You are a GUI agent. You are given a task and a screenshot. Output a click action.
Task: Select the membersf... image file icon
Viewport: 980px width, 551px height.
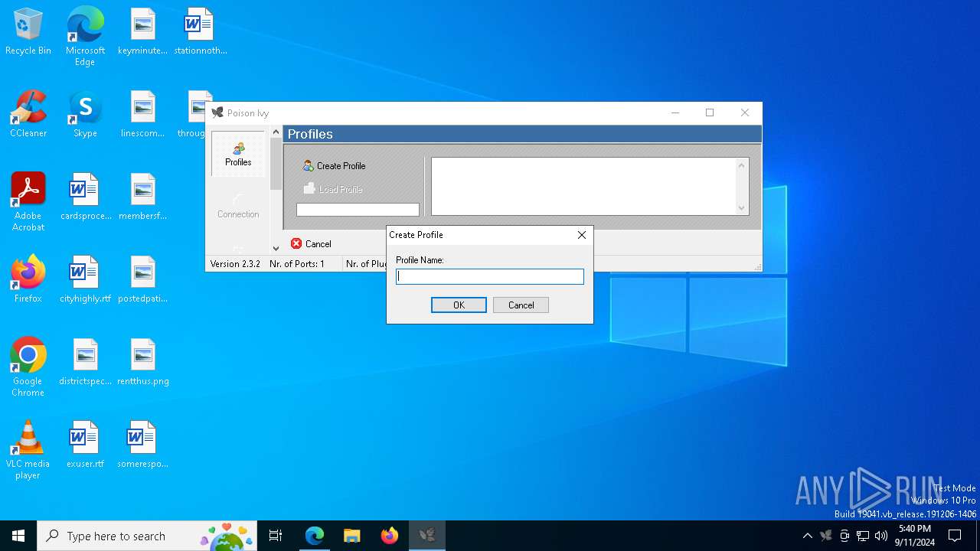point(143,197)
